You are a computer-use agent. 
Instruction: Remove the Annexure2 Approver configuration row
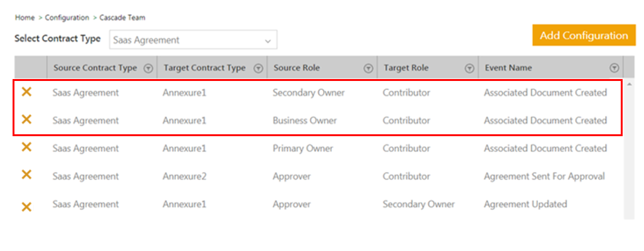tap(26, 175)
